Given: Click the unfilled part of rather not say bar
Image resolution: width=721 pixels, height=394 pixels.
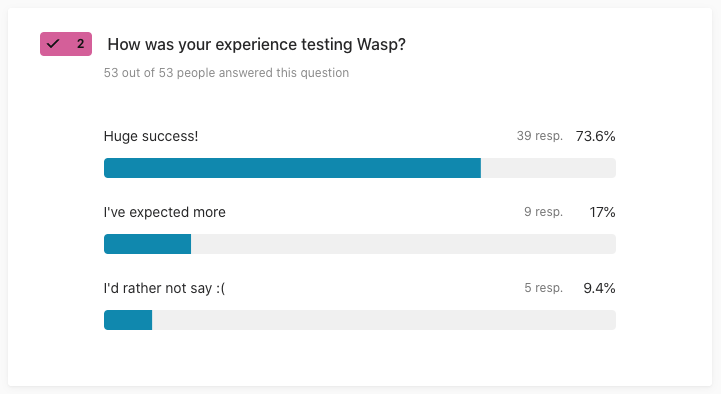Looking at the screenshot, I should point(384,320).
